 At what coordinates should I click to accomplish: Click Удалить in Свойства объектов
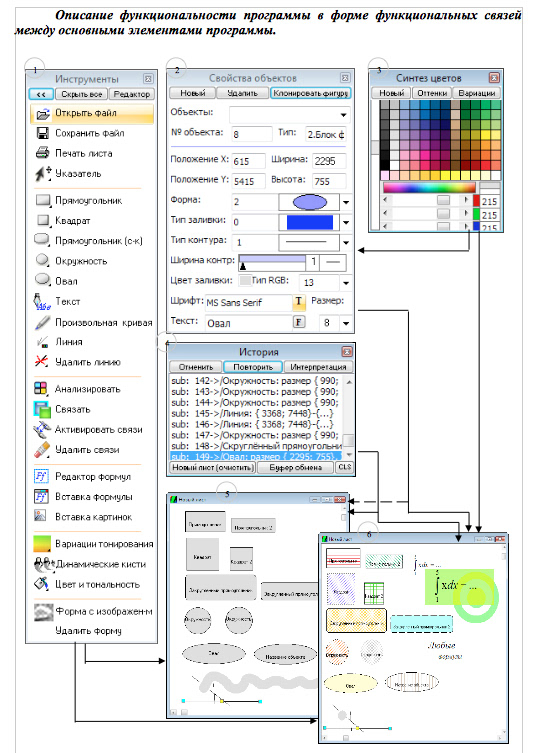coord(243,93)
